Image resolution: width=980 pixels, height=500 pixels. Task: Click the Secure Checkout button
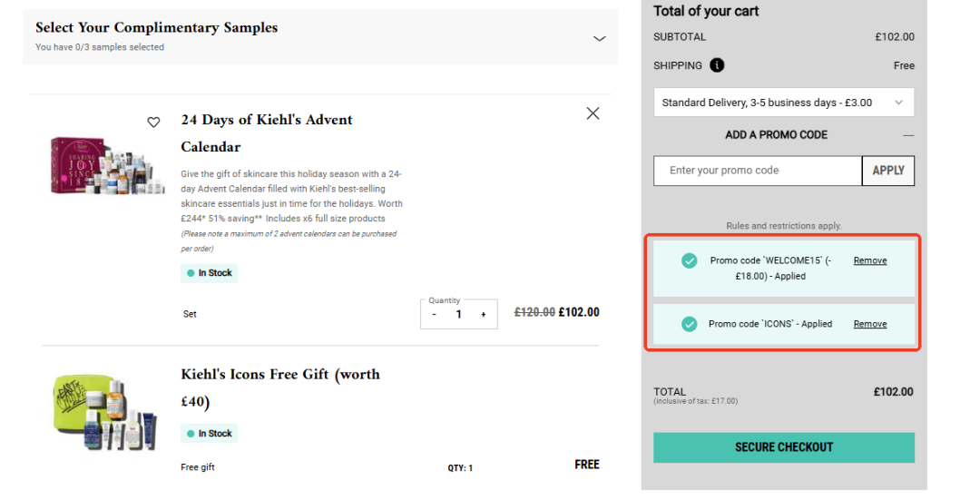point(783,447)
